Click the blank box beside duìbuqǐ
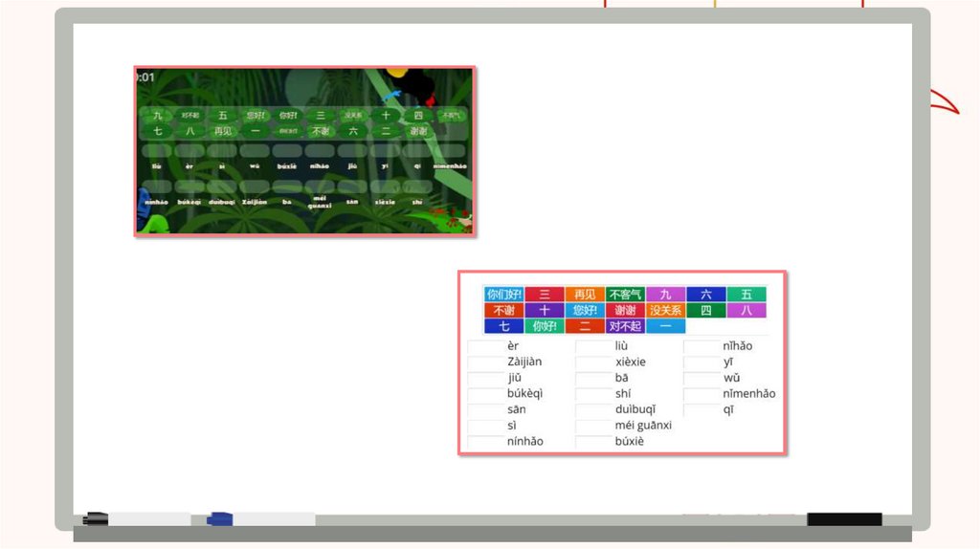The height and width of the screenshot is (549, 980). 593,409
